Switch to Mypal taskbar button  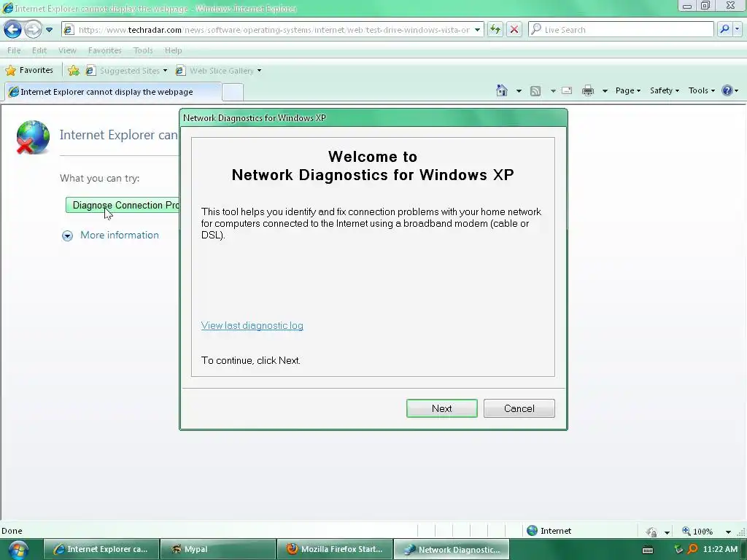[x=217, y=549]
